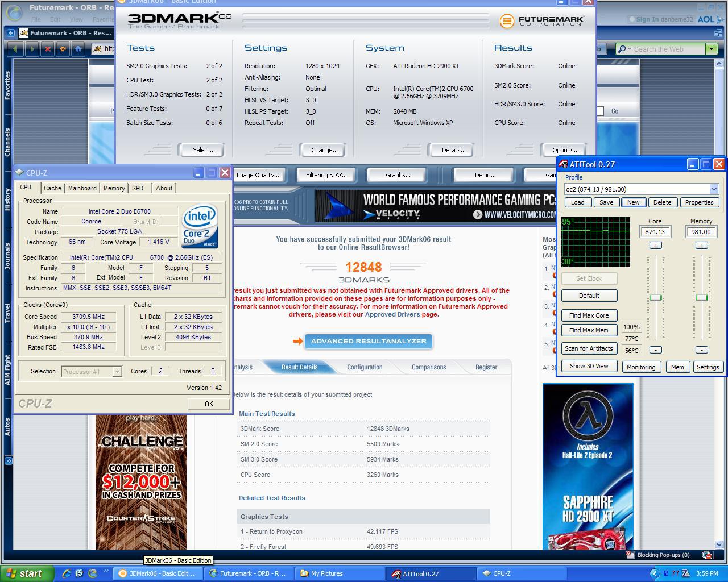Click the plus button under Core clock
Viewport: 728px width, 582px height.
656,245
